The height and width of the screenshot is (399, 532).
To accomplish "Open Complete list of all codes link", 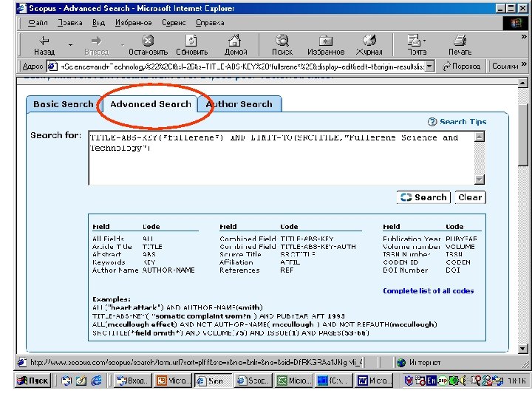I will [x=428, y=291].
